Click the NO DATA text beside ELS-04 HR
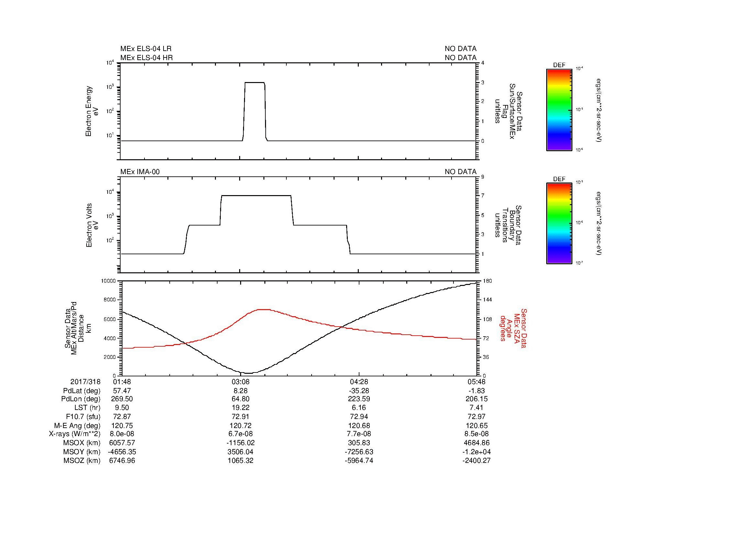 460,58
